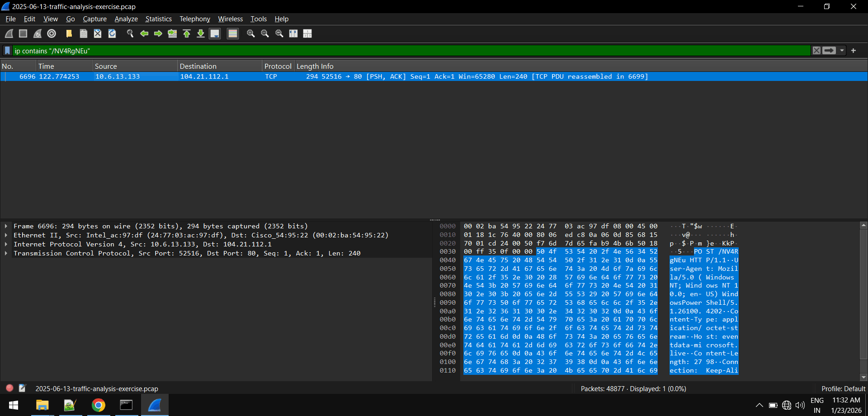Open capture options with the gear icon
Viewport: 868px width, 416px height.
coord(51,33)
